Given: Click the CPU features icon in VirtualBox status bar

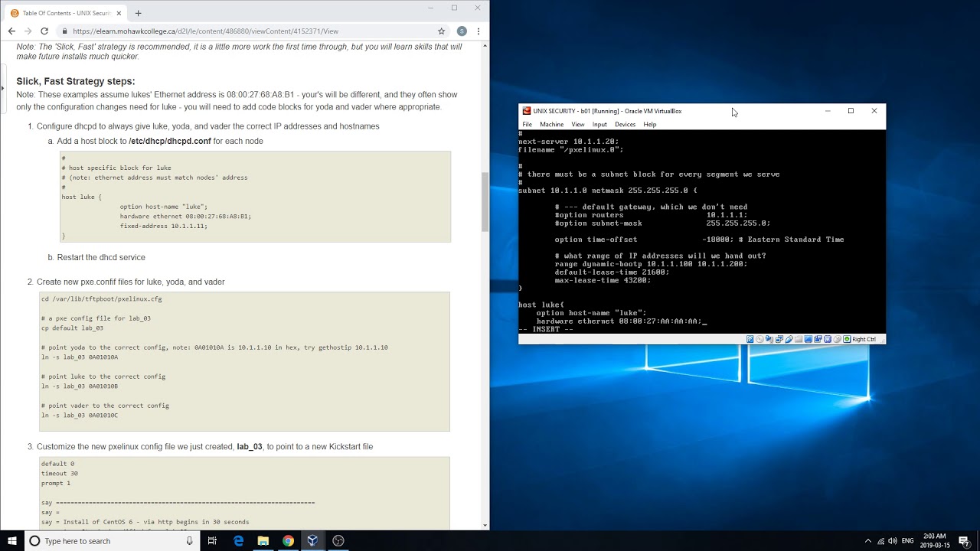Looking at the screenshot, I should coord(828,339).
